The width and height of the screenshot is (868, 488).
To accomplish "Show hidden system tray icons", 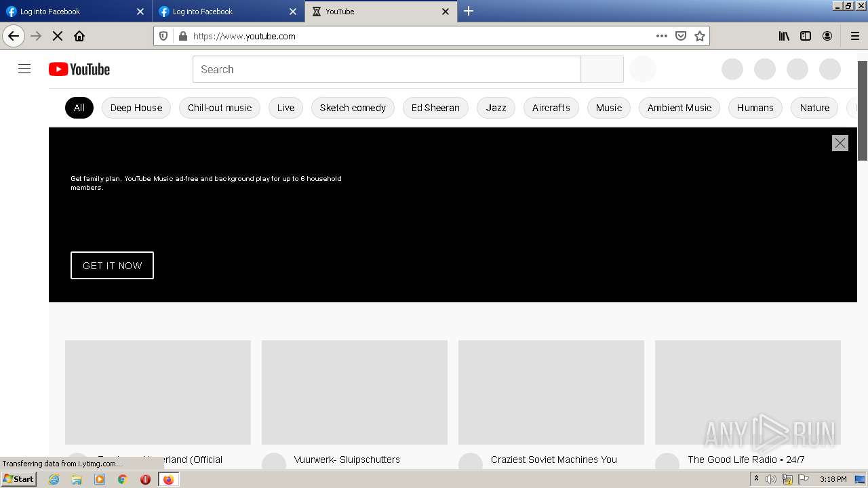I will point(756,479).
